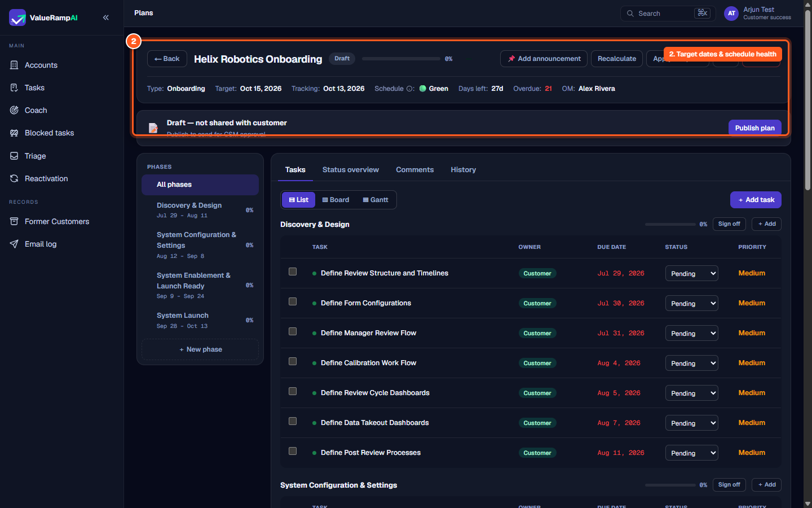
Task: Check the Define Data Takeout Dashboards task
Action: pos(293,421)
